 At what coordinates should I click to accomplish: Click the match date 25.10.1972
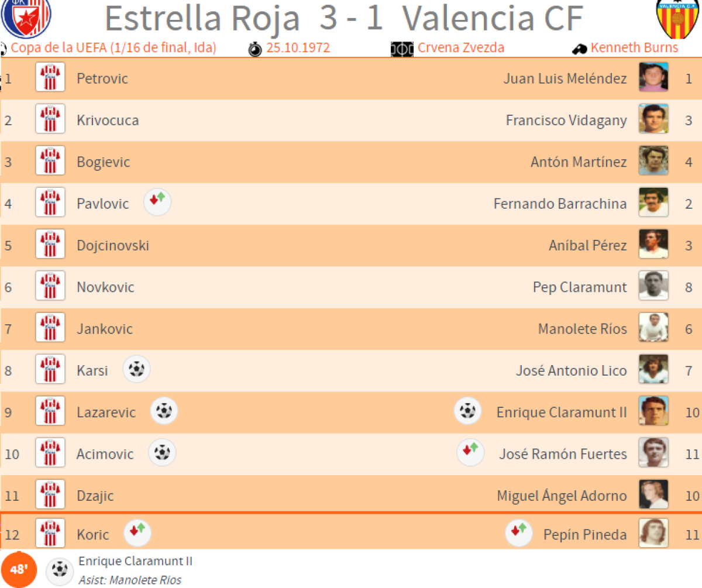point(298,48)
